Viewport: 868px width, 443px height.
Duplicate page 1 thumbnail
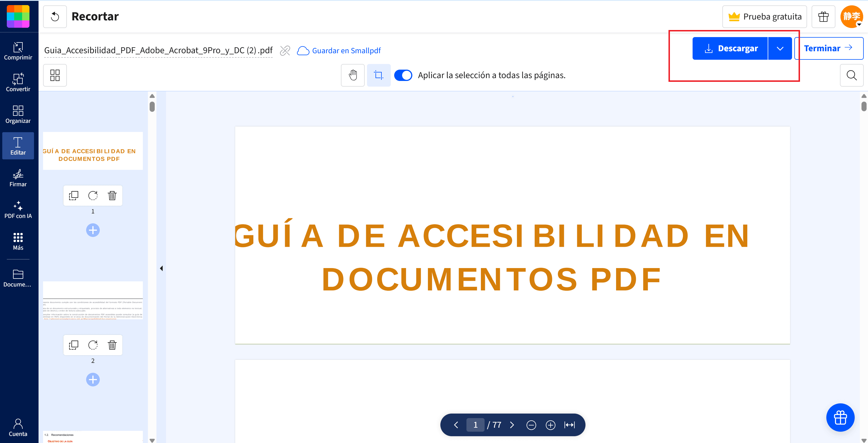pos(73,196)
